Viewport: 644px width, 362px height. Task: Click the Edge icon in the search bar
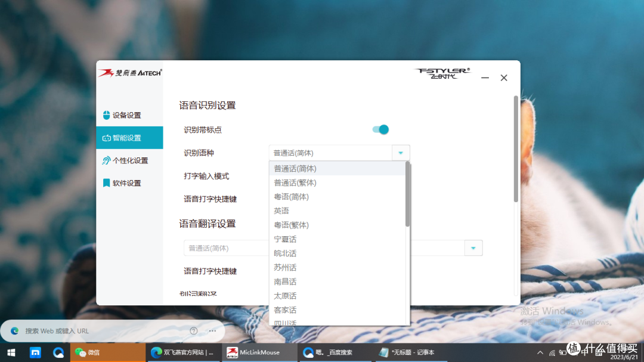(15, 331)
